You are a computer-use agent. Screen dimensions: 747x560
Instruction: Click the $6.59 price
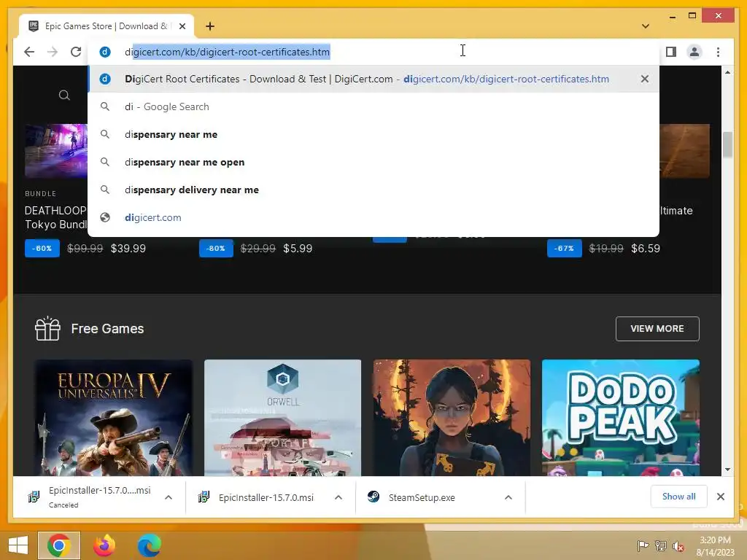click(x=646, y=249)
